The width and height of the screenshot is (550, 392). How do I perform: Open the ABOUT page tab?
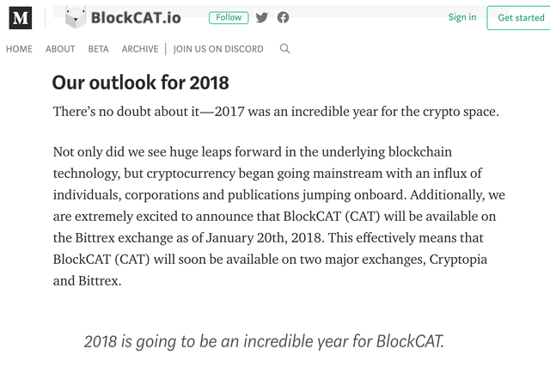pyautogui.click(x=60, y=49)
